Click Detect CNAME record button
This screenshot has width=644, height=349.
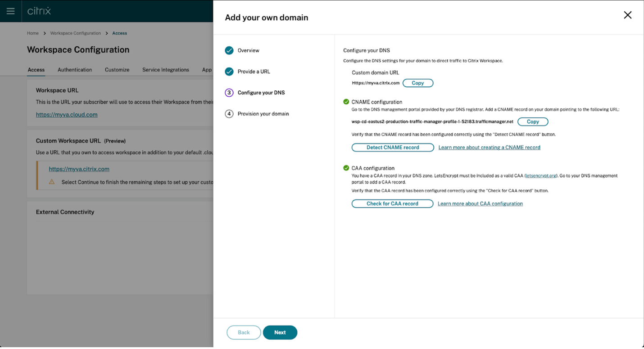point(393,148)
